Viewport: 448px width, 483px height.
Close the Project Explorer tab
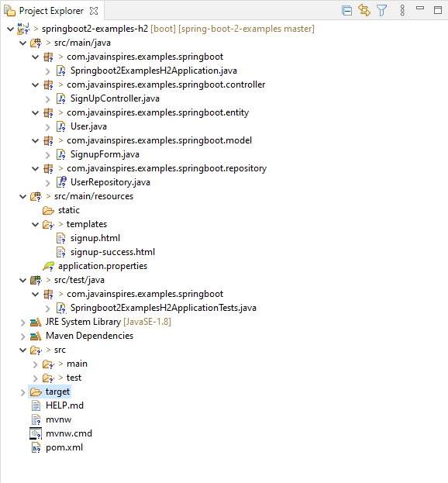94,11
